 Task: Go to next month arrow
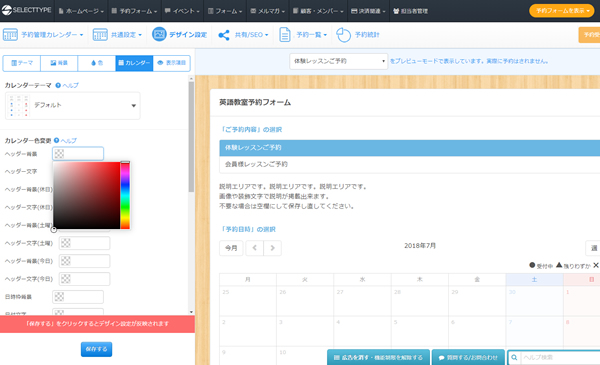pyautogui.click(x=272, y=248)
